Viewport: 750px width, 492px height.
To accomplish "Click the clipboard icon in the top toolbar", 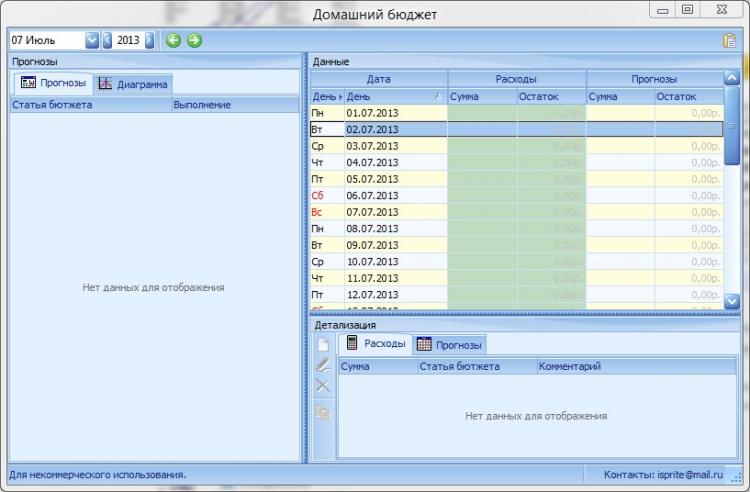I will [730, 41].
